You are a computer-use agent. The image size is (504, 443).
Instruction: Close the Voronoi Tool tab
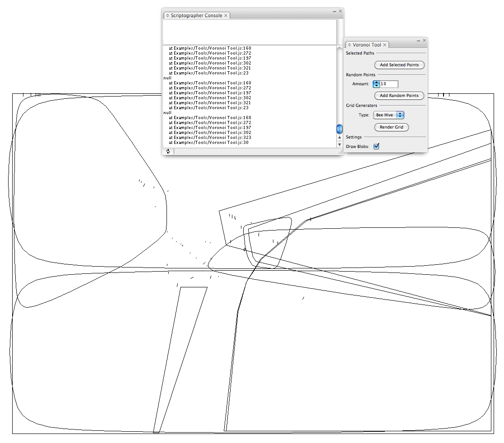click(385, 45)
